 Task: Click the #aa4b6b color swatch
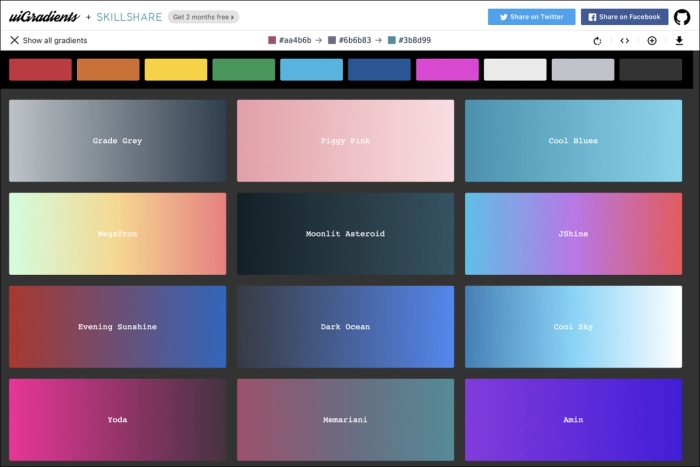pyautogui.click(x=272, y=40)
